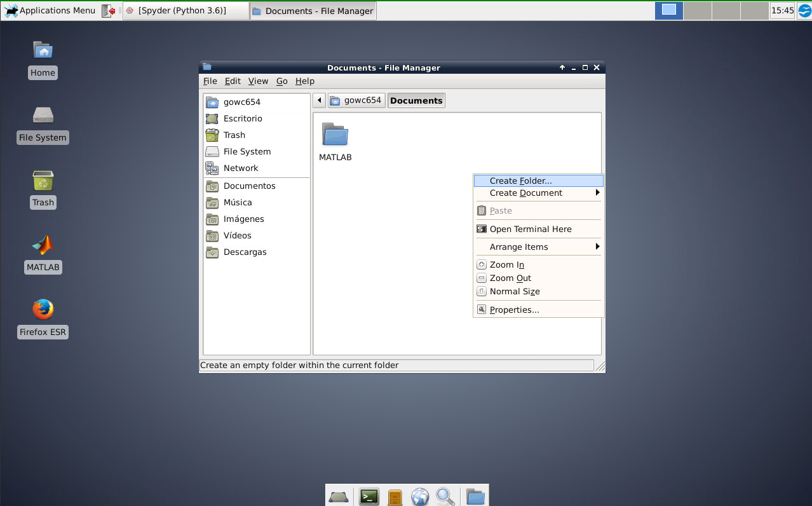Image resolution: width=812 pixels, height=506 pixels.
Task: Go to gowc654 home in the sidebar
Action: pyautogui.click(x=256, y=102)
